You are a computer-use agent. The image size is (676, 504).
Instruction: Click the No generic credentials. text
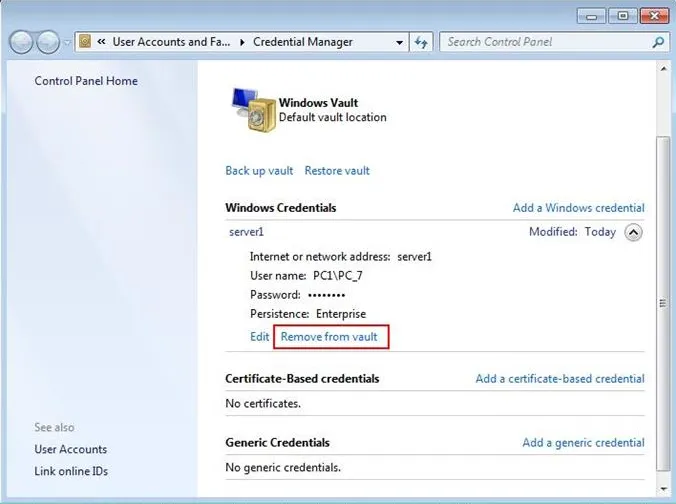pos(283,467)
